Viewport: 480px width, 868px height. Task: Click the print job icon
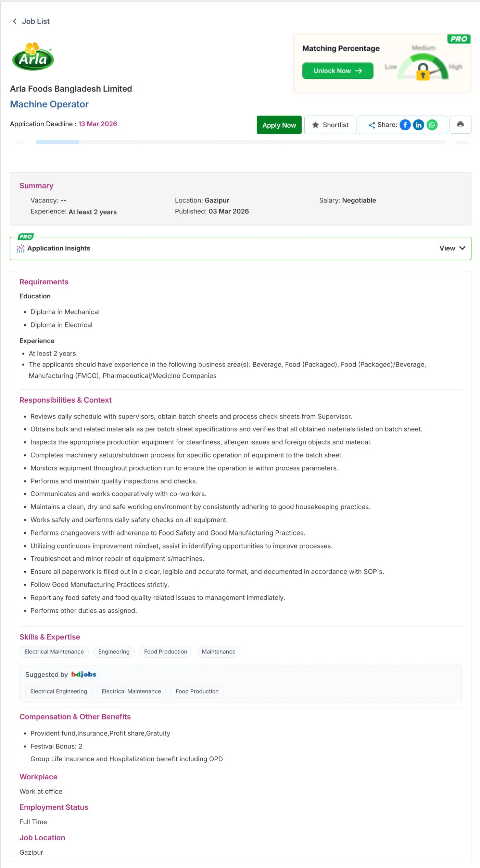click(x=460, y=125)
